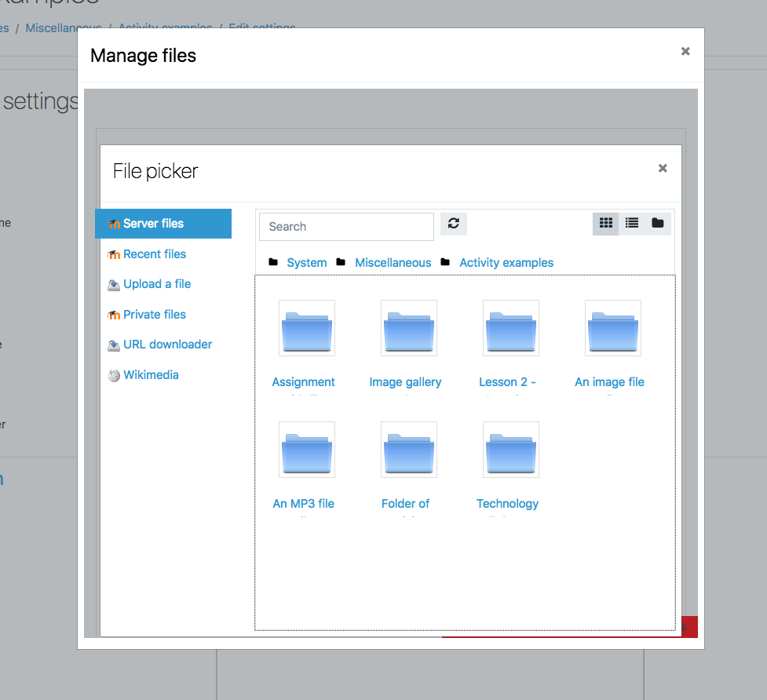Open the Image gallery folder thumbnail
Screen dimensions: 767x700
(409, 328)
